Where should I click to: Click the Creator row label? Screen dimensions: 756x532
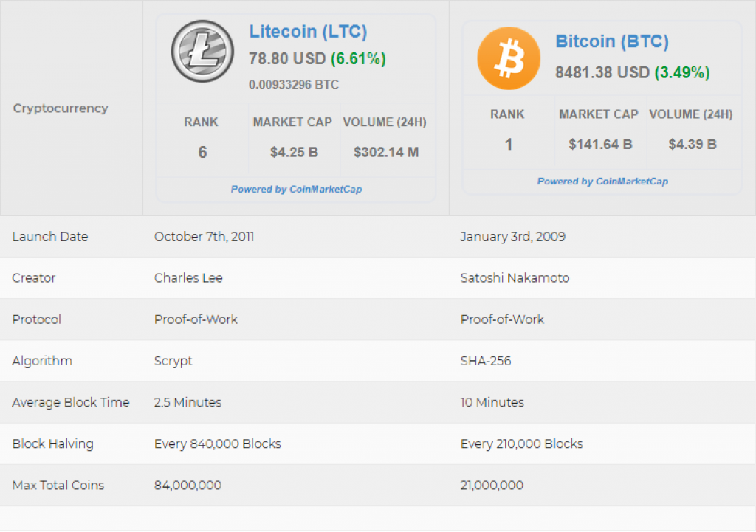[x=34, y=278]
